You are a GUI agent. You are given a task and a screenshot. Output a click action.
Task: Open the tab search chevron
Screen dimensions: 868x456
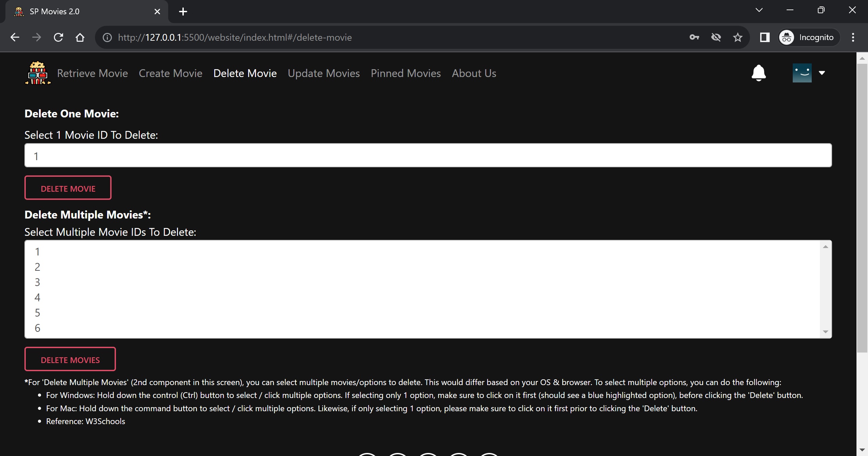[759, 10]
